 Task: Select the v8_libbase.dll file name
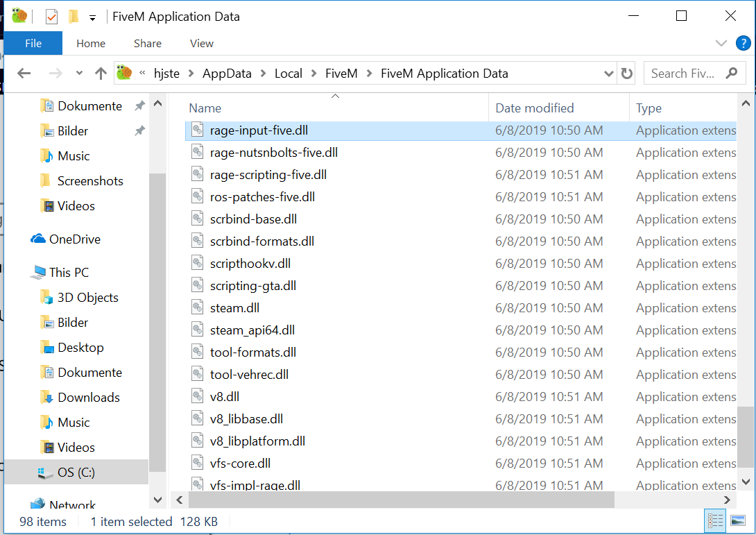pos(246,418)
